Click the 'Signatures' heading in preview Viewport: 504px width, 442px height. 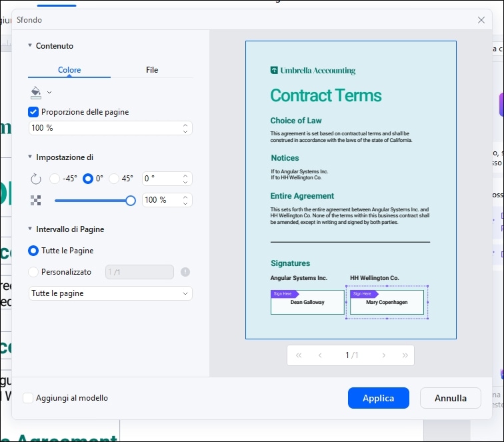290,263
